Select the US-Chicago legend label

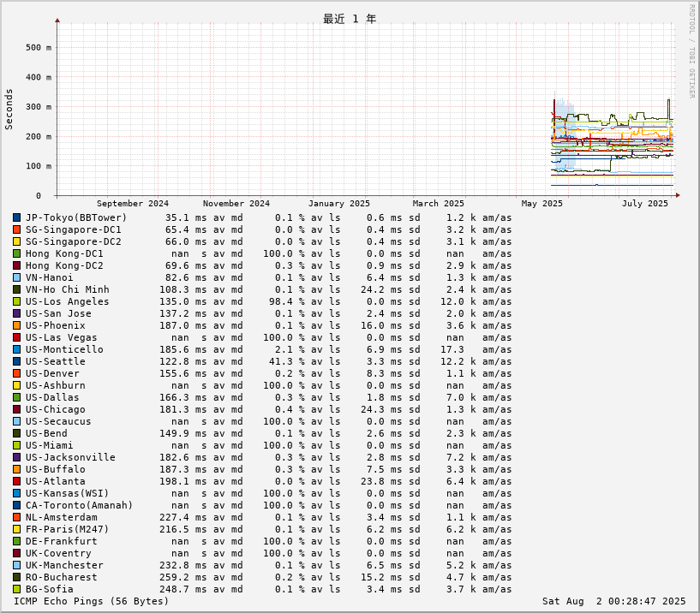(56, 409)
